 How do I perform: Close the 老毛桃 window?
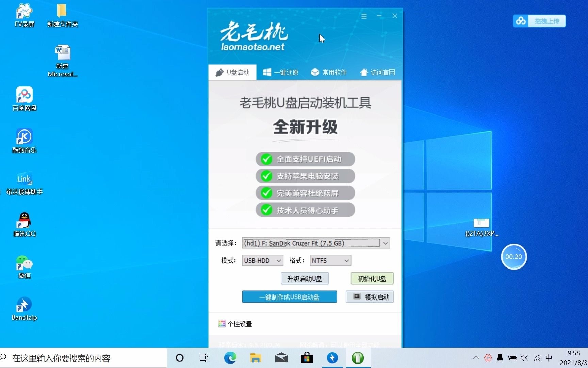pos(395,16)
